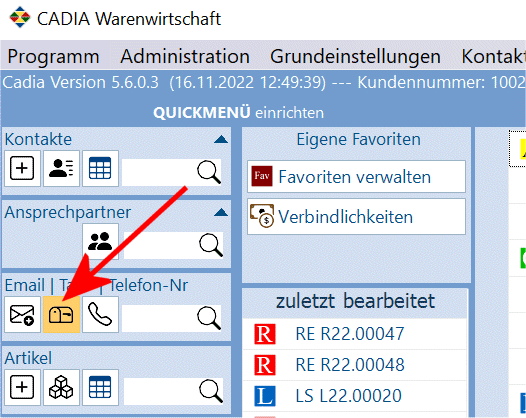Open Verbindlichkeiten favorite
Image resolution: width=526 pixels, height=418 pixels.
[x=357, y=216]
